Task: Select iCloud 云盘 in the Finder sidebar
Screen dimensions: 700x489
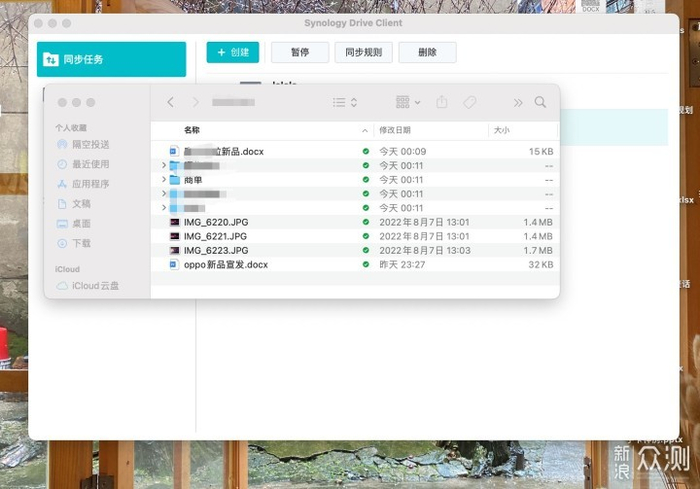Action: 88,285
